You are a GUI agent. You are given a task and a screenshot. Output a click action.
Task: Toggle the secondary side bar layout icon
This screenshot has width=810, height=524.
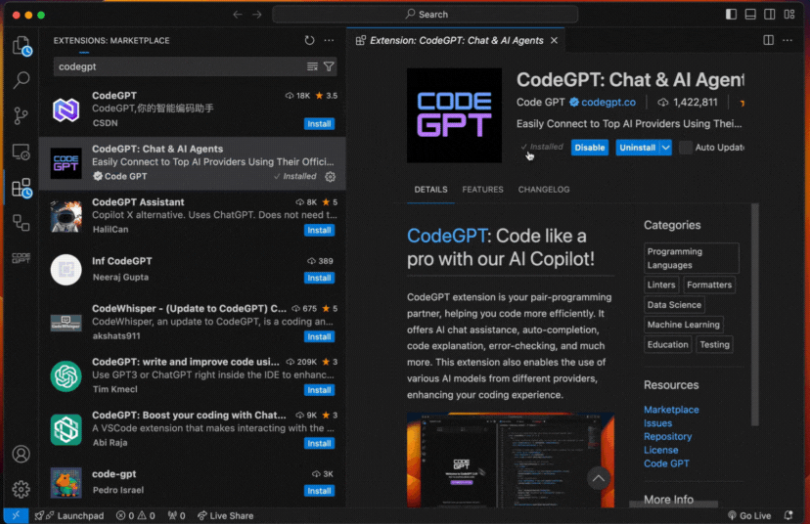pos(770,14)
